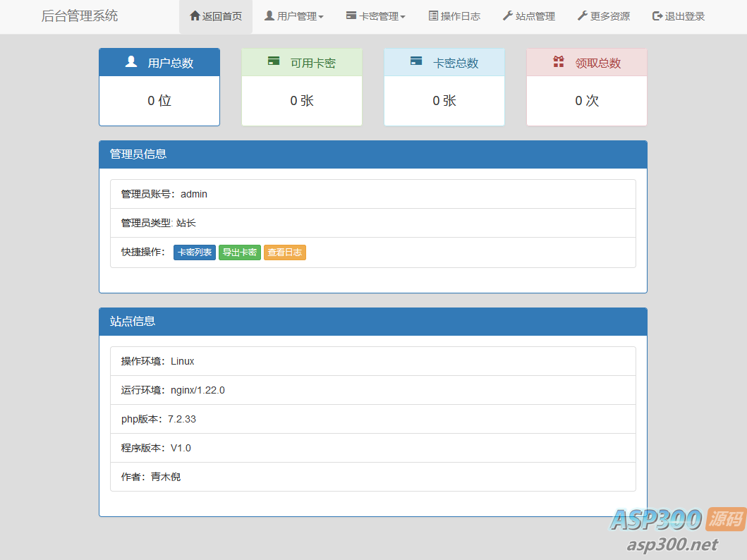
Task: Click the 后台管理系统 brand title
Action: 80,16
